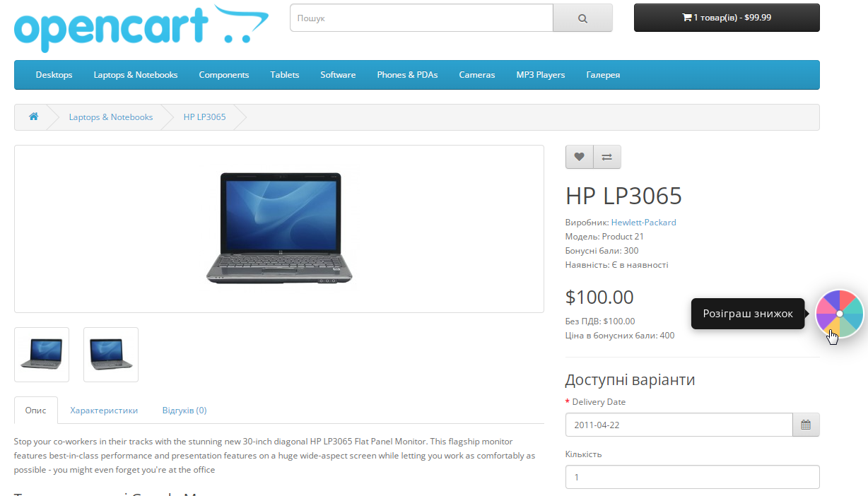The width and height of the screenshot is (868, 496).
Task: Switch to the Характеристики tab
Action: (104, 410)
